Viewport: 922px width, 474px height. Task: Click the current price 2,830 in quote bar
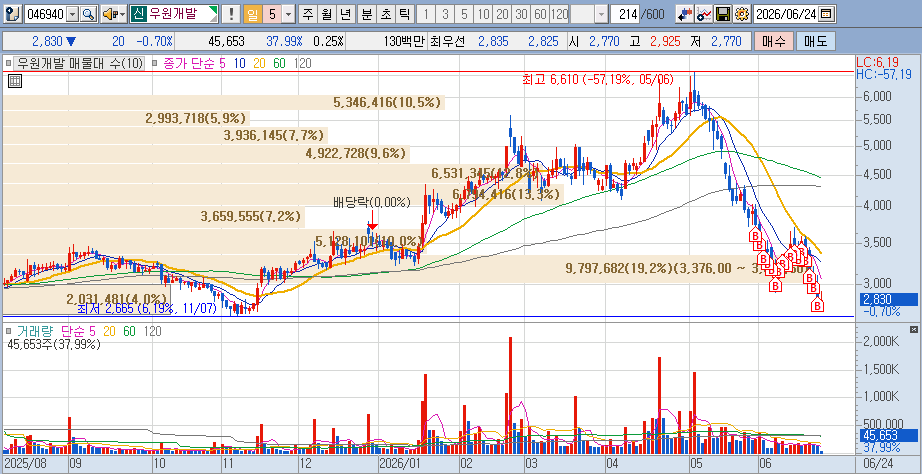click(47, 41)
